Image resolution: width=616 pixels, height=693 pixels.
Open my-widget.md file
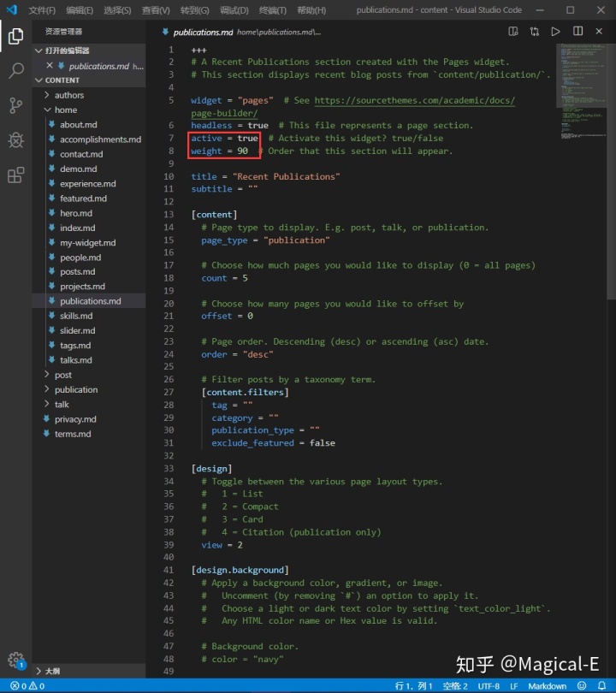coord(89,243)
